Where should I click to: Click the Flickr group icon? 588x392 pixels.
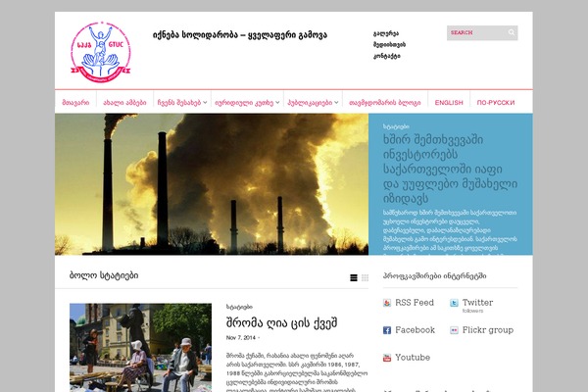pos(454,330)
